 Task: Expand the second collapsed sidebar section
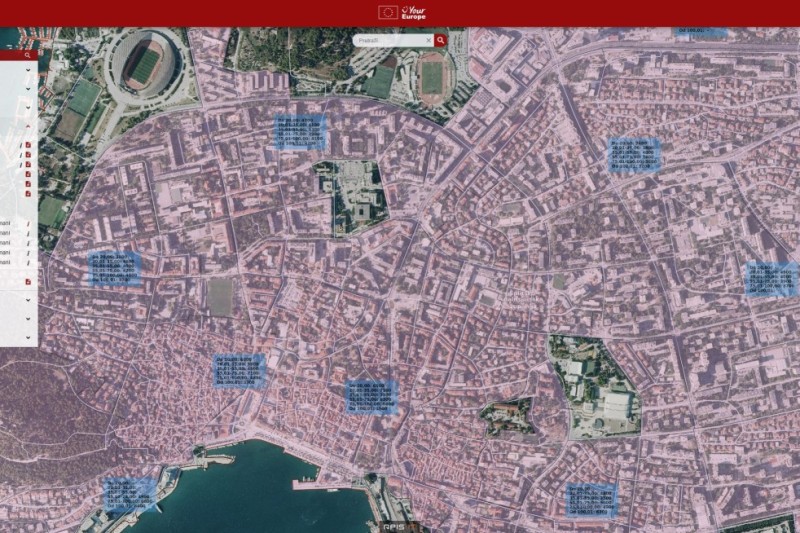coord(28,88)
